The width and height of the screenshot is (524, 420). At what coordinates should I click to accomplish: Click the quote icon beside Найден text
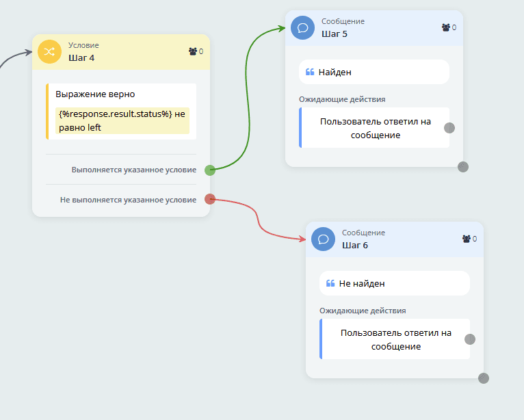click(x=310, y=72)
